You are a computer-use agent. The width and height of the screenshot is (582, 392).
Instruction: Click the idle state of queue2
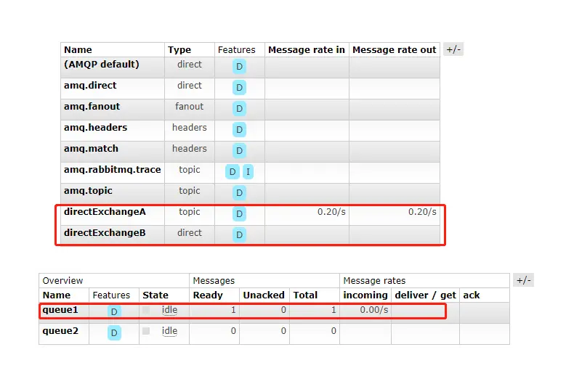click(169, 331)
